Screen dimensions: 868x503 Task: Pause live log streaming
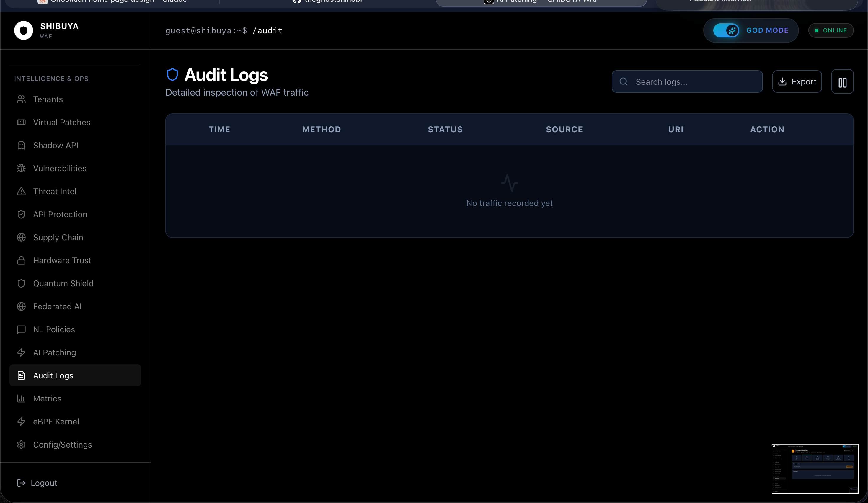pyautogui.click(x=842, y=82)
